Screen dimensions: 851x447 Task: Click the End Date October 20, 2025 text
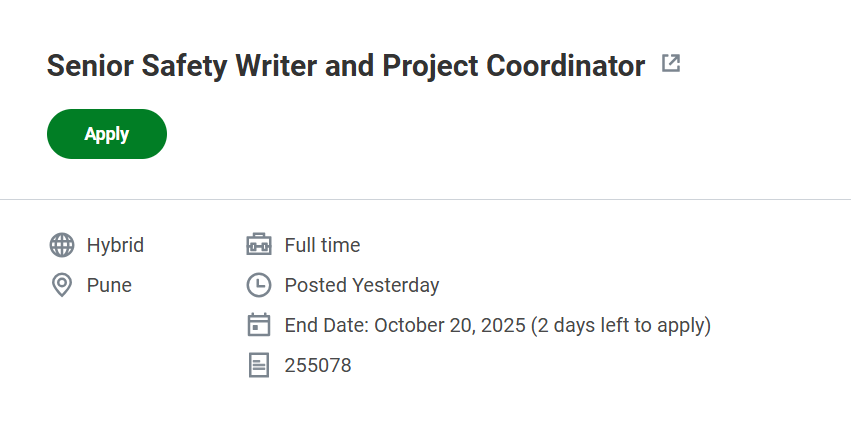[x=404, y=325]
